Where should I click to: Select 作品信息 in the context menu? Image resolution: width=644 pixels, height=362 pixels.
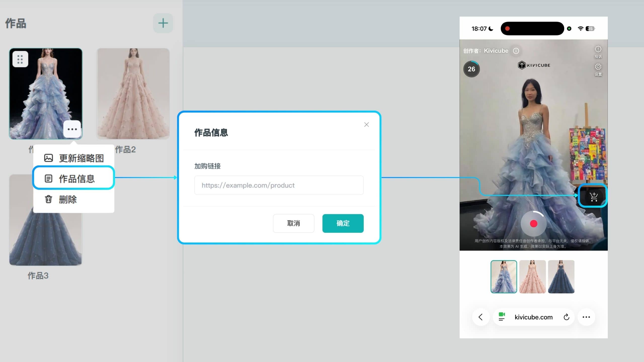pos(74,179)
